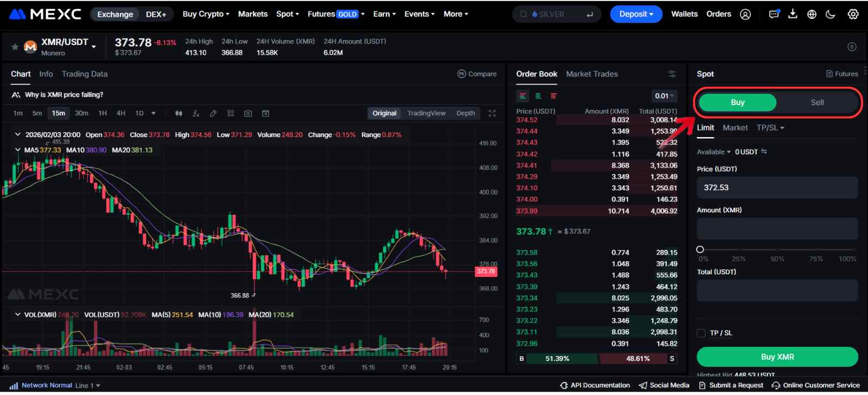Image resolution: width=868 pixels, height=395 pixels.
Task: Open the Orders link
Action: pos(719,14)
